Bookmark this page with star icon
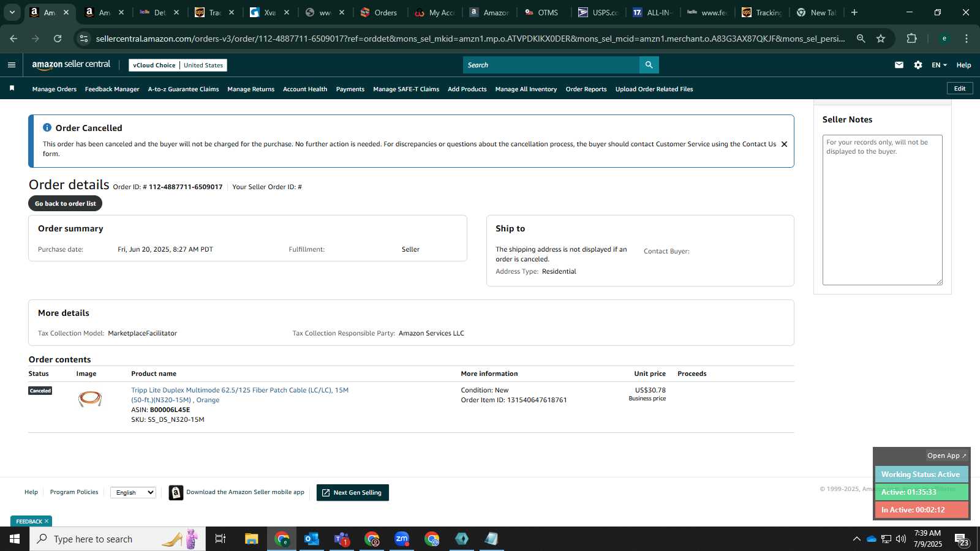The height and width of the screenshot is (551, 980). [x=881, y=39]
